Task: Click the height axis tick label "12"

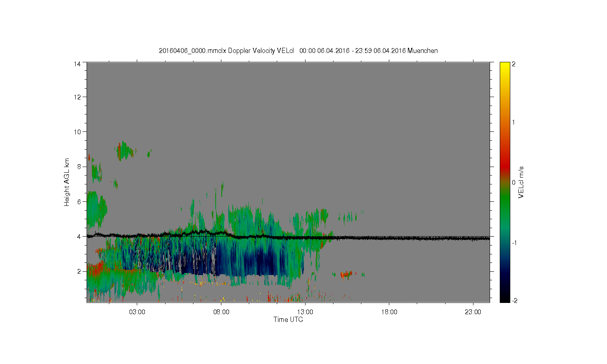Action: coord(77,97)
